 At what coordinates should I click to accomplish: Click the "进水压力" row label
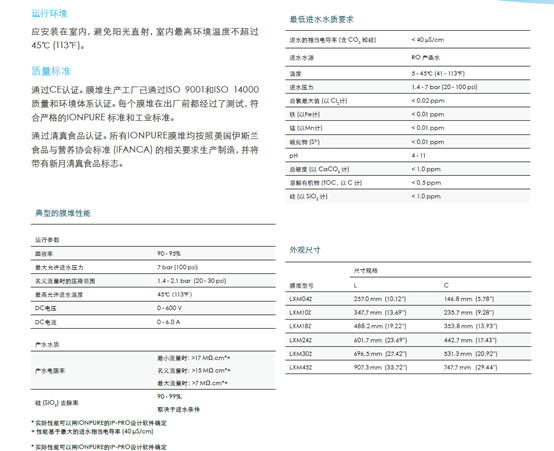tap(301, 87)
